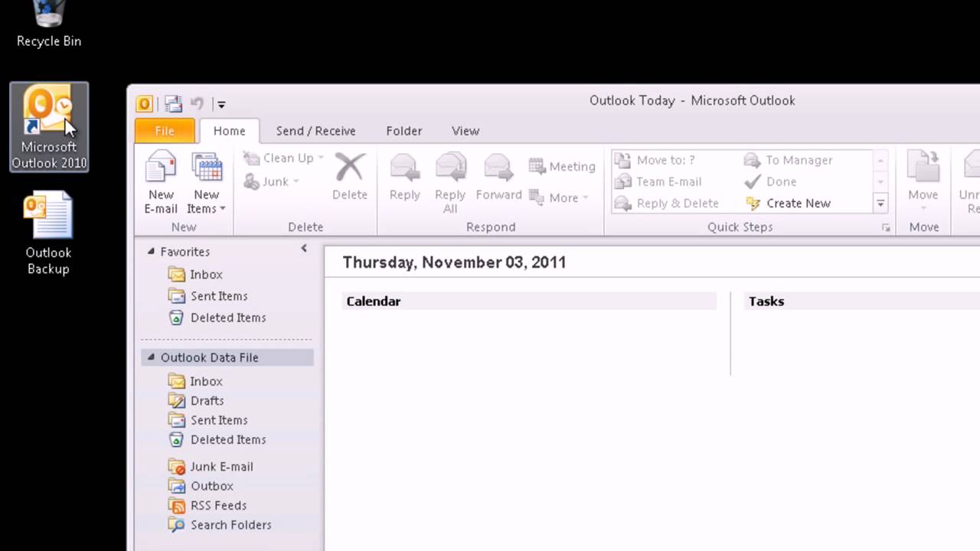The width and height of the screenshot is (980, 551).
Task: Select Sent Items under Outlook Data File
Action: 207,419
